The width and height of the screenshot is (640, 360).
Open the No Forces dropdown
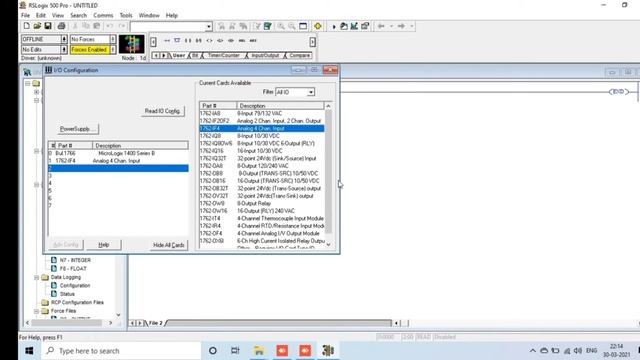click(x=113, y=39)
